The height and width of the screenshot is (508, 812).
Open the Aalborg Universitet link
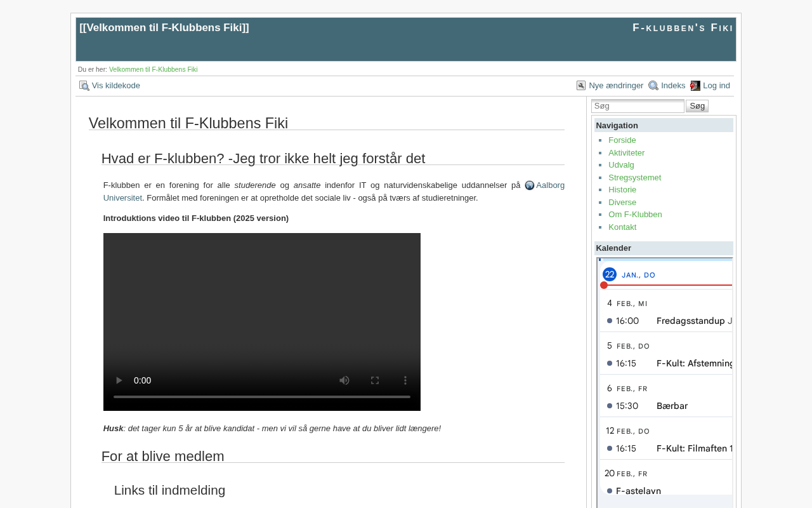(x=550, y=185)
